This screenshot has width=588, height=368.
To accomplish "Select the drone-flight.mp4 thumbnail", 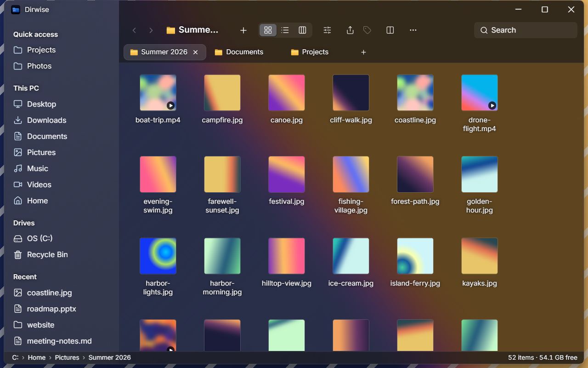I will (480, 93).
